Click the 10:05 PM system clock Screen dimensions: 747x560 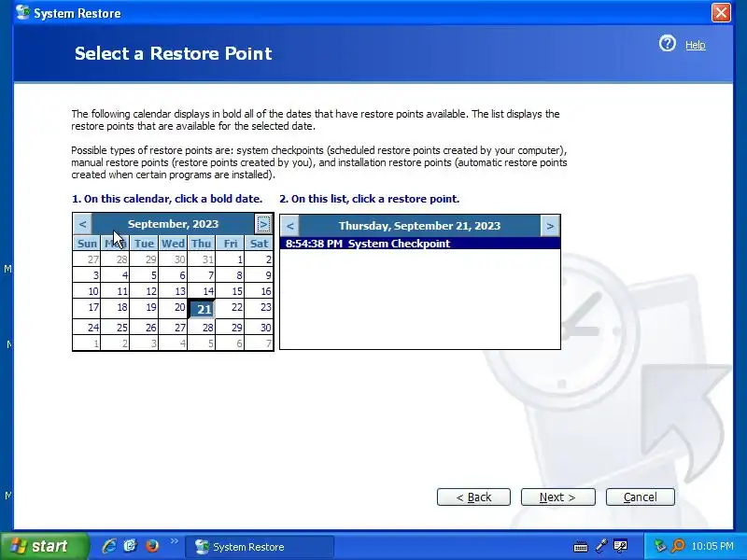(x=712, y=546)
